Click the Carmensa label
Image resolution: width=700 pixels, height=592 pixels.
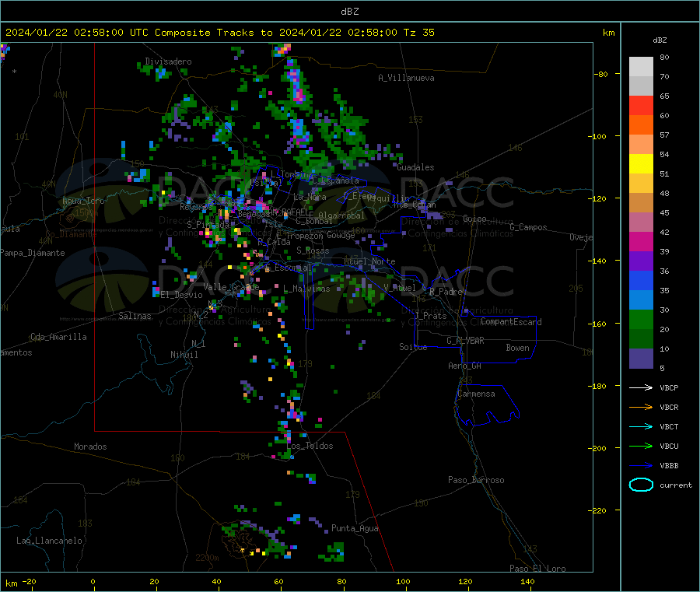coord(476,394)
